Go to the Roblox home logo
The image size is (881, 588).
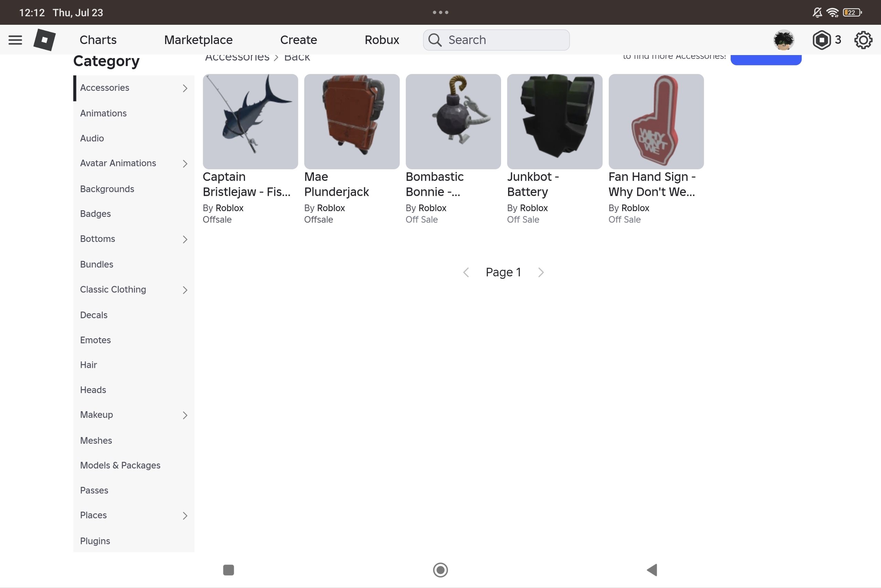click(45, 40)
